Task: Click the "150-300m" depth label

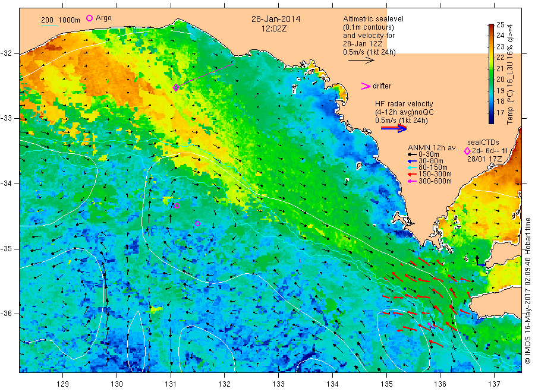Action: (x=435, y=174)
